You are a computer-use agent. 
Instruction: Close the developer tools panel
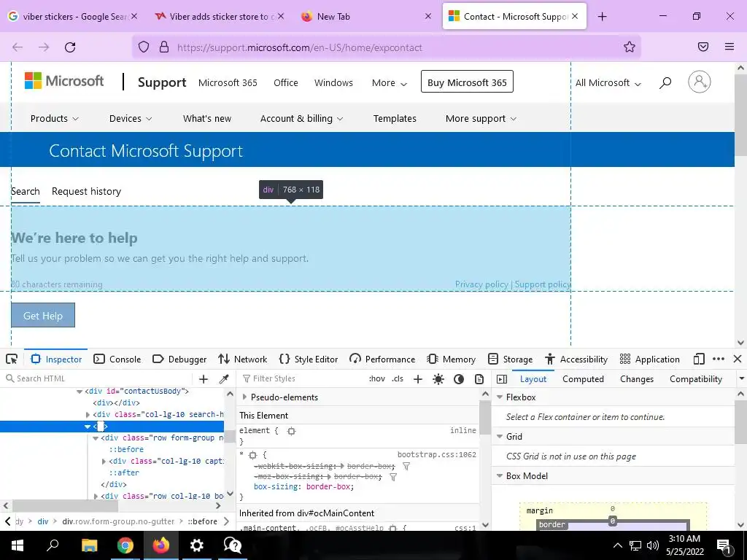coord(738,359)
